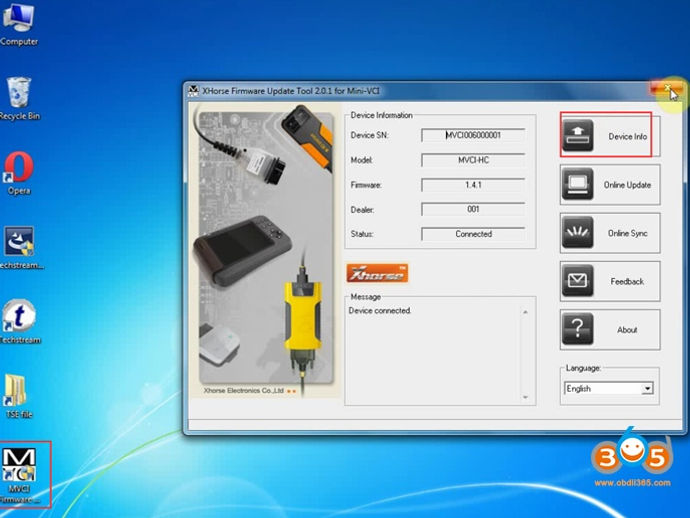Click the message box scroll down arrow

(525, 397)
